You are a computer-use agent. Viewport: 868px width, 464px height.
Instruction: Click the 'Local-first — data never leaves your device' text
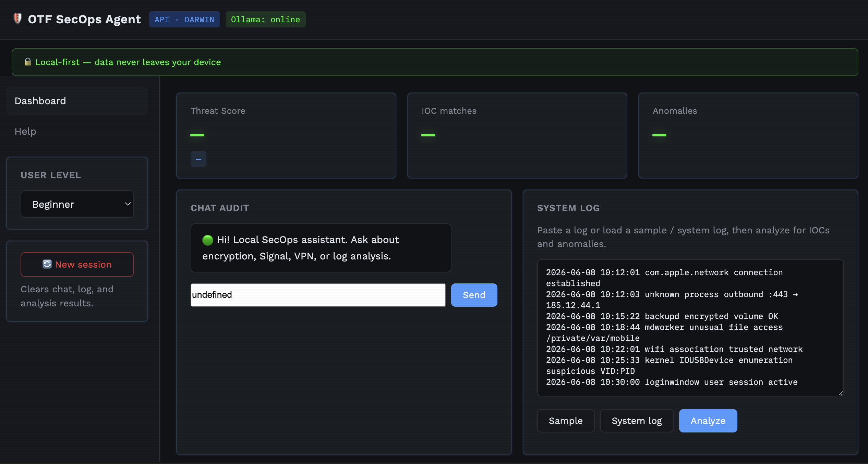[128, 62]
